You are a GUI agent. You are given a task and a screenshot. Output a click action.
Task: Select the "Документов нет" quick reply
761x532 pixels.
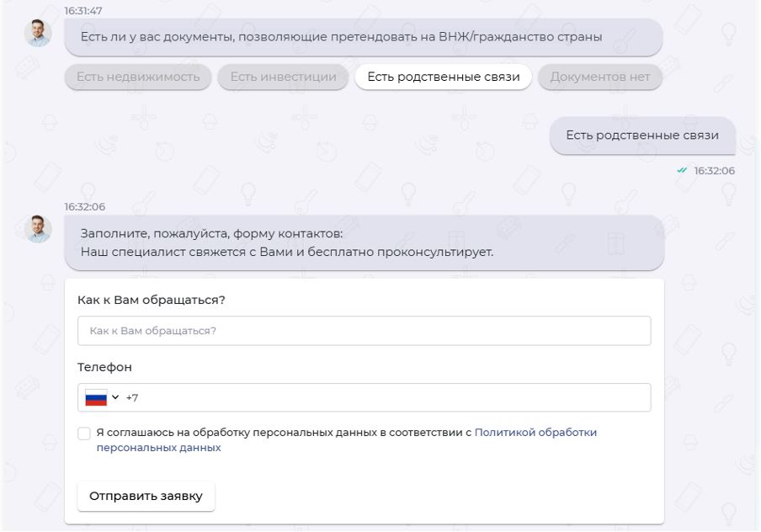[x=600, y=77]
